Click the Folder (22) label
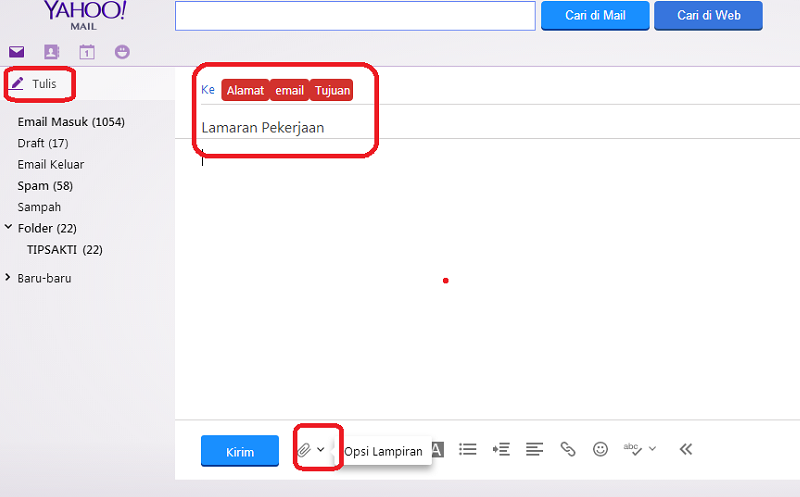Image resolution: width=800 pixels, height=497 pixels. [47, 229]
